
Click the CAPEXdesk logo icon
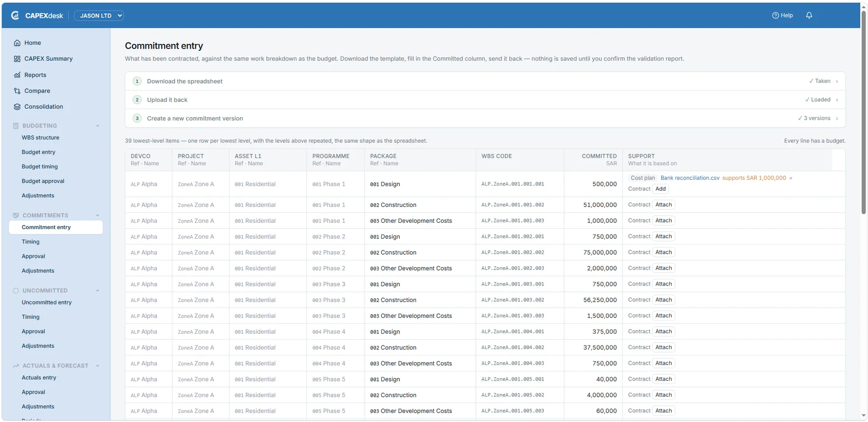[15, 15]
